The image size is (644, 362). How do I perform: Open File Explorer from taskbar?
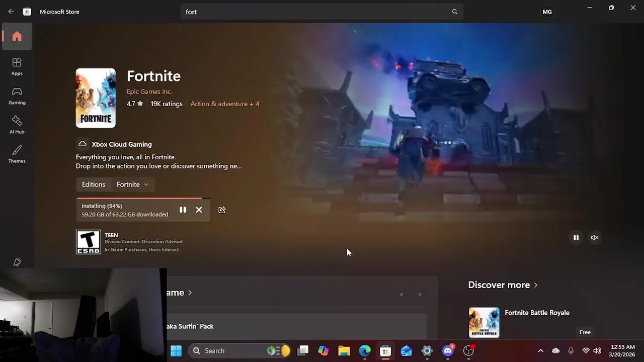coord(344,351)
